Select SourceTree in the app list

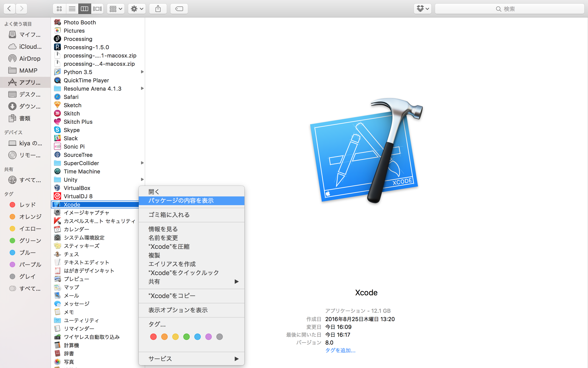[x=98, y=155]
